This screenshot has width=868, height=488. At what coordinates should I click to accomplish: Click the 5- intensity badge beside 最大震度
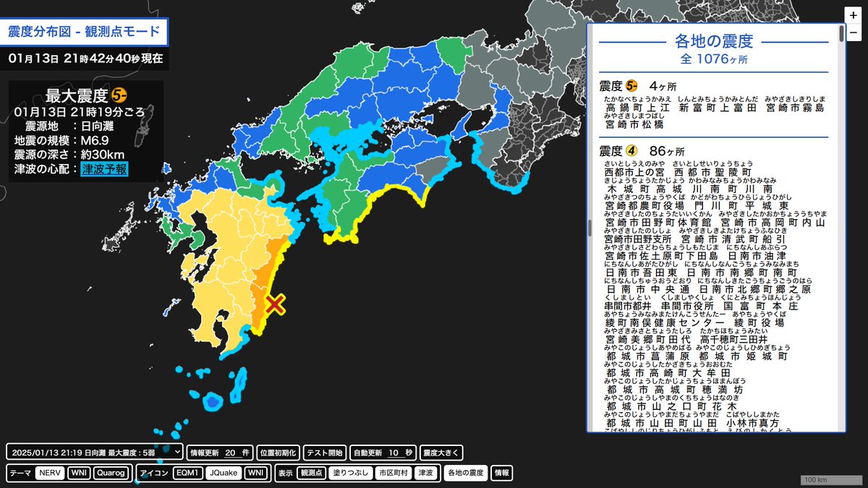pos(119,95)
